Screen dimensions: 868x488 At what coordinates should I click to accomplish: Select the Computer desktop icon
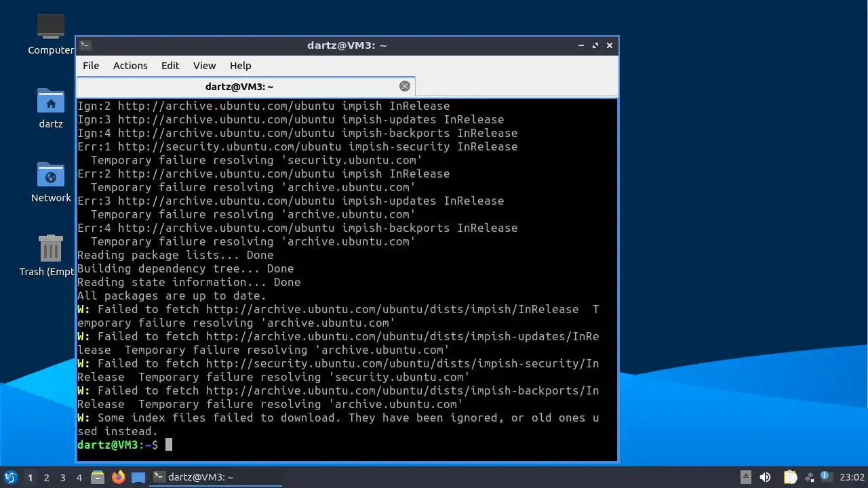click(x=51, y=34)
